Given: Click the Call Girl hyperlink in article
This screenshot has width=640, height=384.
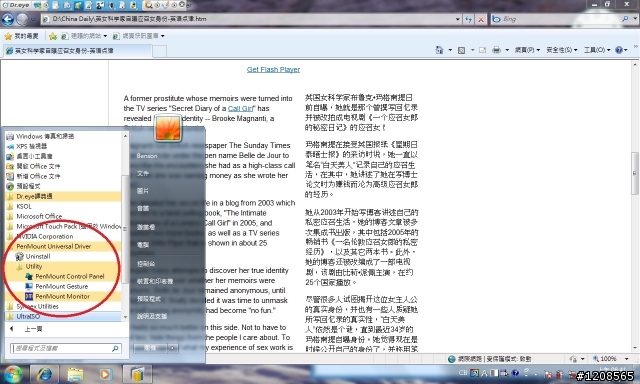Looking at the screenshot, I should 240,108.
